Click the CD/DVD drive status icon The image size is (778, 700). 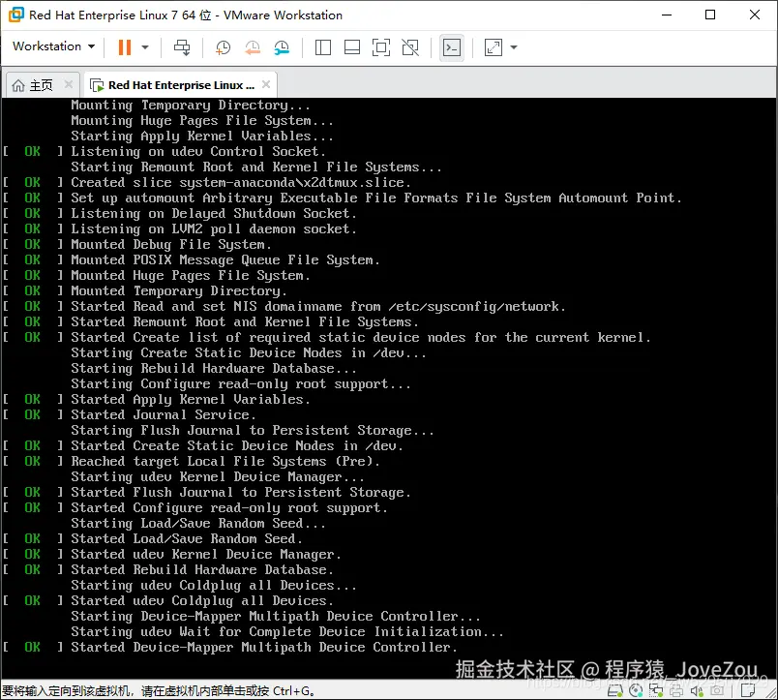[x=636, y=690]
